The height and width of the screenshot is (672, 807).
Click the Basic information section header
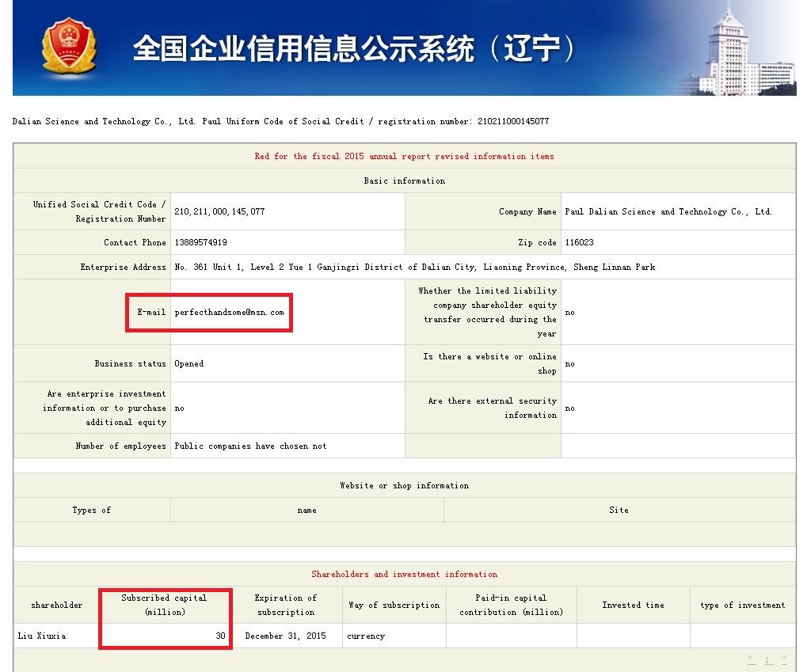click(x=404, y=181)
